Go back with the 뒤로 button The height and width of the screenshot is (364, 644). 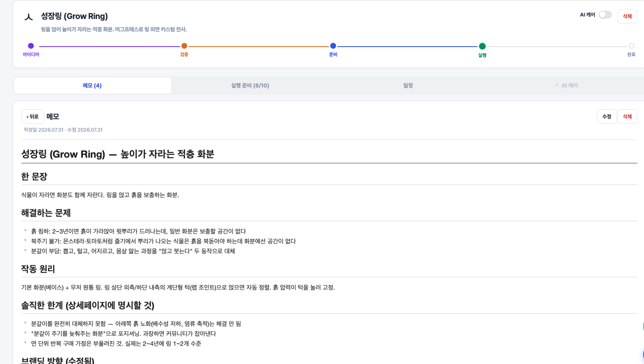[x=33, y=116]
